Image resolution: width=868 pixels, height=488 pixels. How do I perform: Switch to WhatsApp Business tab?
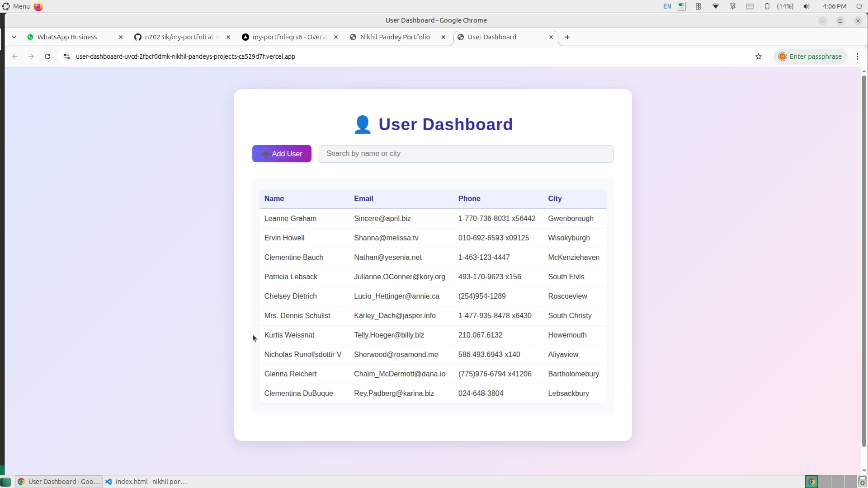[x=68, y=37]
